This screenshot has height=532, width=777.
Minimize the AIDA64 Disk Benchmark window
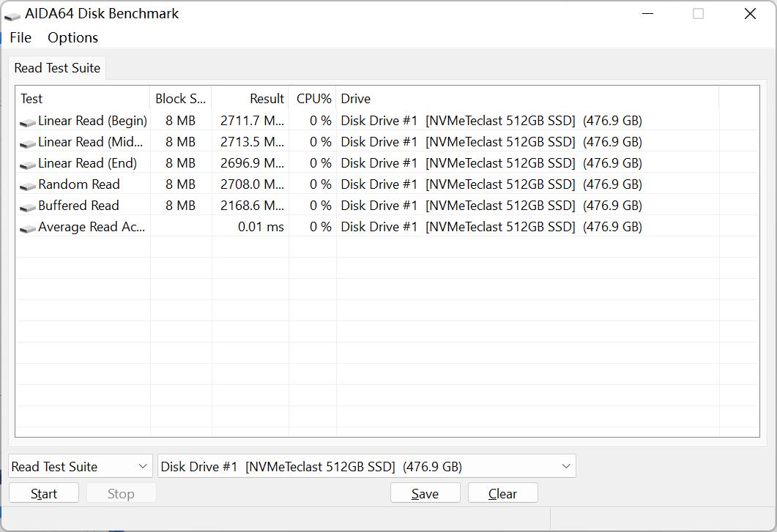647,14
